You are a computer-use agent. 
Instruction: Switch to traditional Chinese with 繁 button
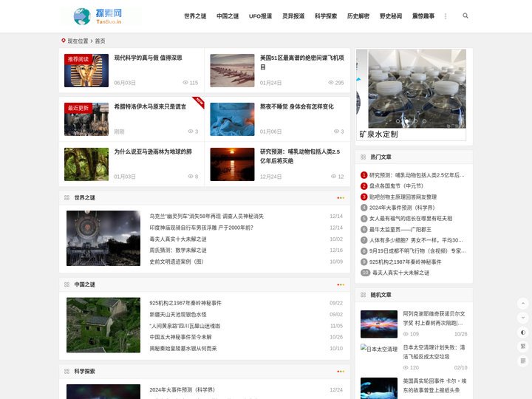(523, 347)
